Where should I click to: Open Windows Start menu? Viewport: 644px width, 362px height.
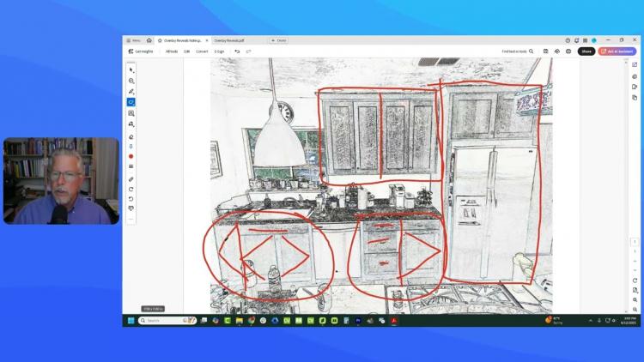click(131, 321)
